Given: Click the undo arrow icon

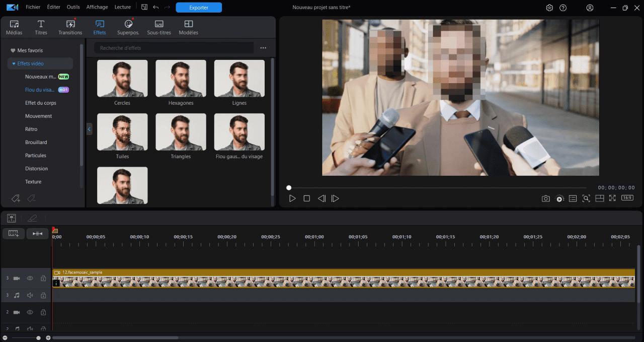Looking at the screenshot, I should 155,8.
